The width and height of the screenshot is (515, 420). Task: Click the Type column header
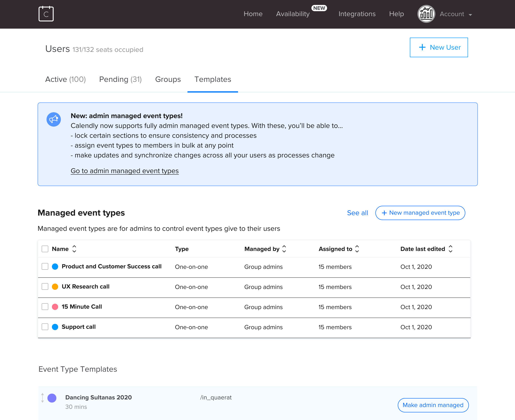click(182, 249)
